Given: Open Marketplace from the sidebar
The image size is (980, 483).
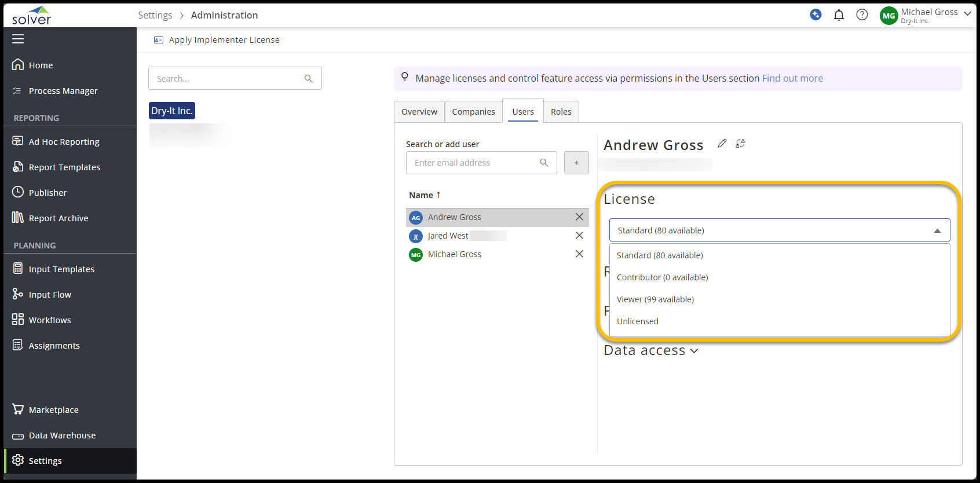Looking at the screenshot, I should pos(53,410).
